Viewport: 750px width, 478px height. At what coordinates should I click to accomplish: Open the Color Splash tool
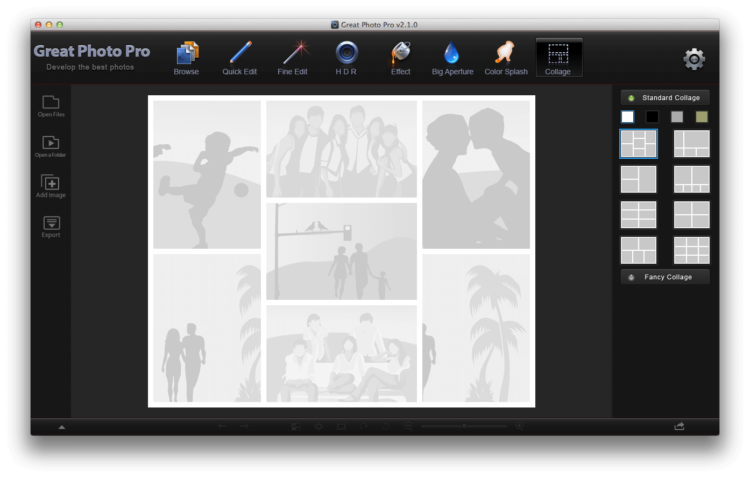coord(506,58)
